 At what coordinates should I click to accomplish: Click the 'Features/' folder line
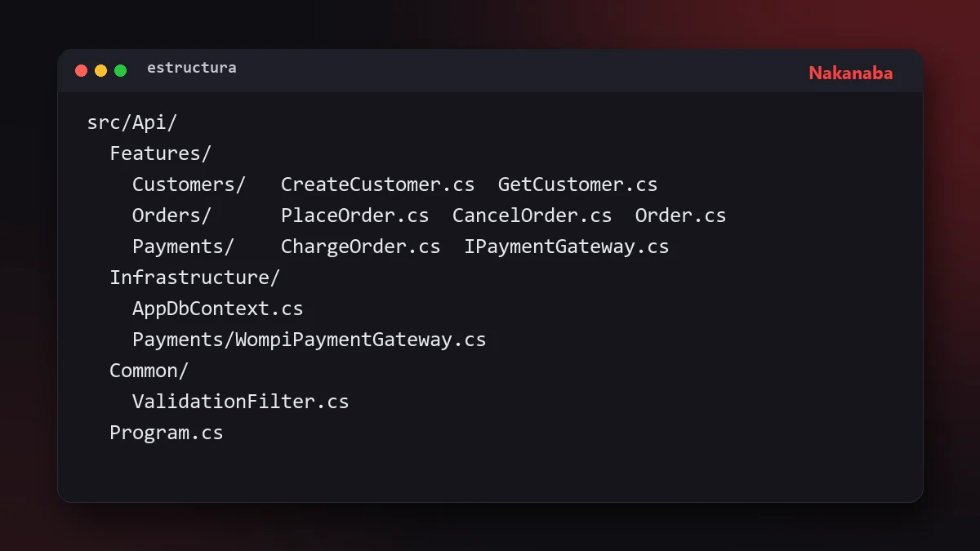point(161,153)
